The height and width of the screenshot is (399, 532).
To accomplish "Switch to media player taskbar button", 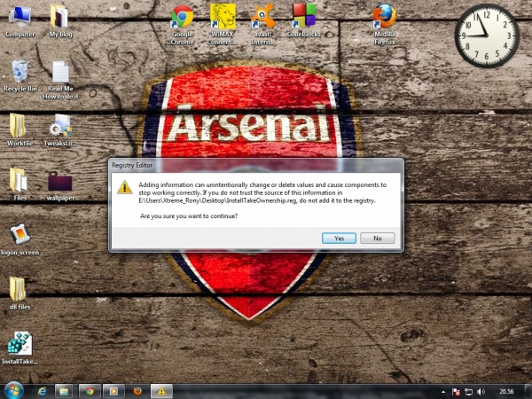I will 113,392.
